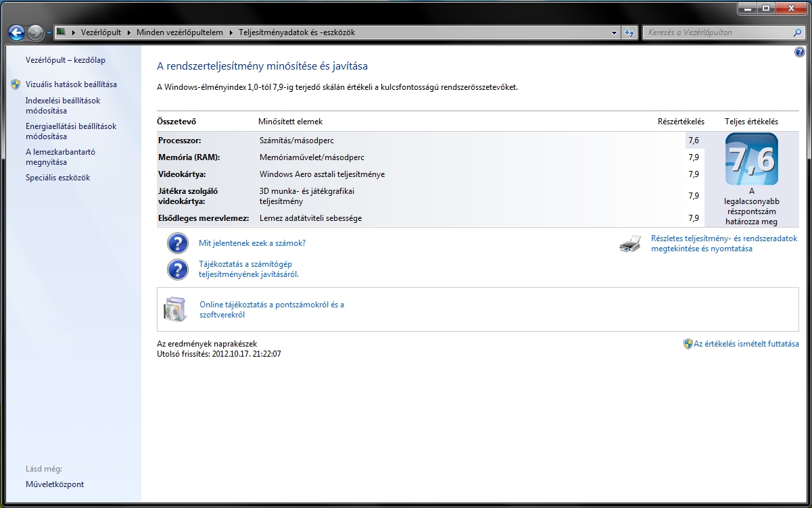This screenshot has height=508, width=812.
Task: Click Összetevő column header
Action: pyautogui.click(x=176, y=122)
